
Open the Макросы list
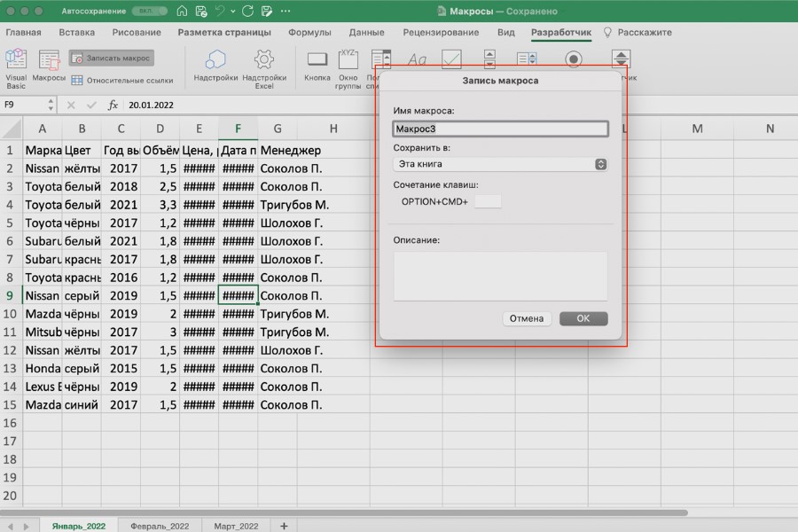point(49,67)
